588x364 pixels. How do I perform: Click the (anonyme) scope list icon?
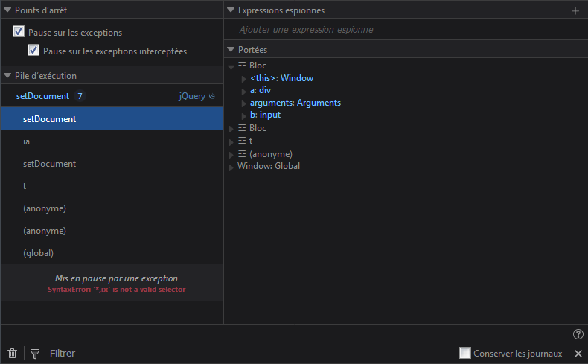click(x=242, y=154)
